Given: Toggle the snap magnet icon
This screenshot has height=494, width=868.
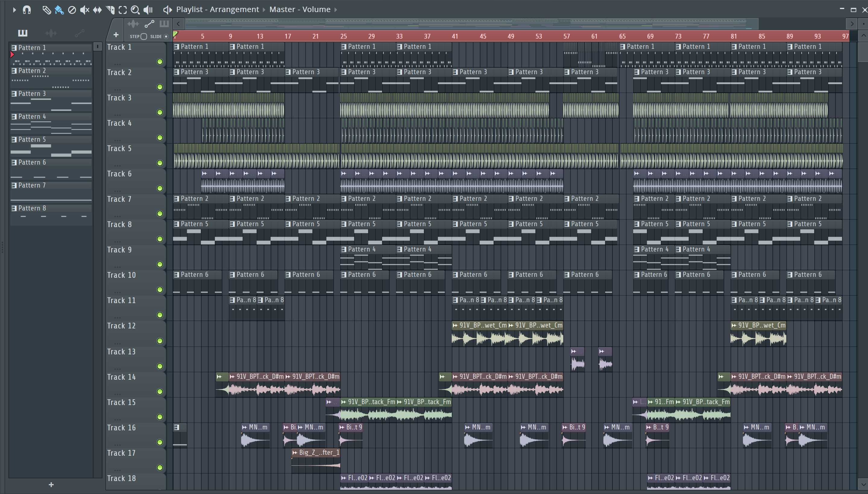Looking at the screenshot, I should tap(27, 10).
